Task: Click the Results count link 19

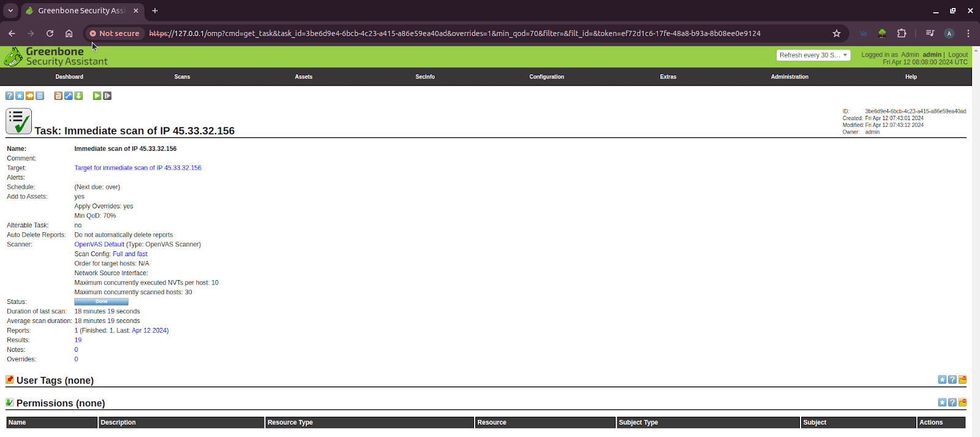Action: click(x=78, y=340)
